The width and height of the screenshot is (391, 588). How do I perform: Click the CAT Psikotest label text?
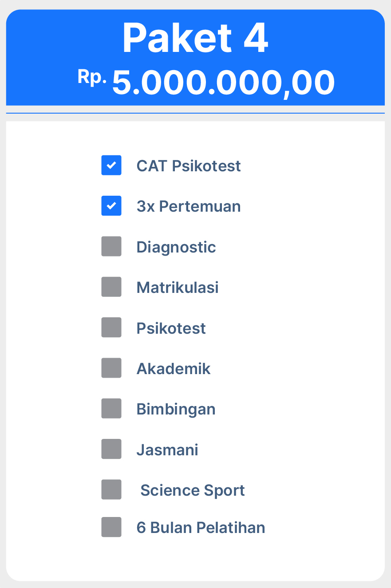[189, 166]
